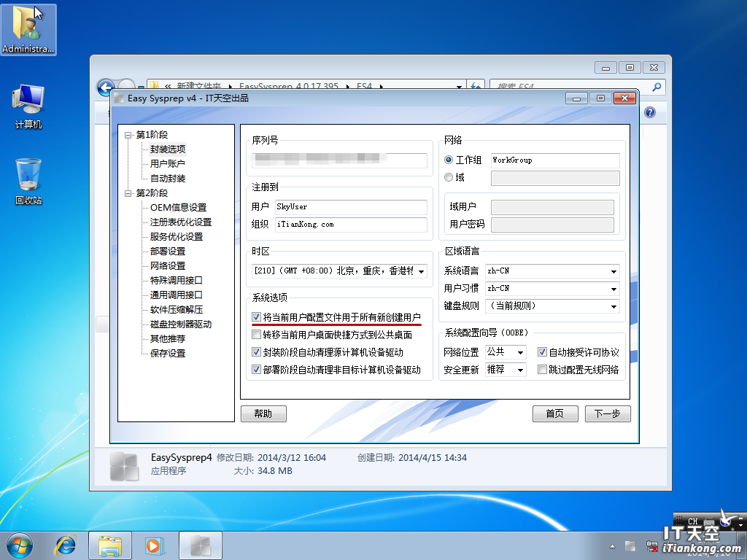Open the Windows Start menu orb
The width and height of the screenshot is (747, 560).
[20, 545]
